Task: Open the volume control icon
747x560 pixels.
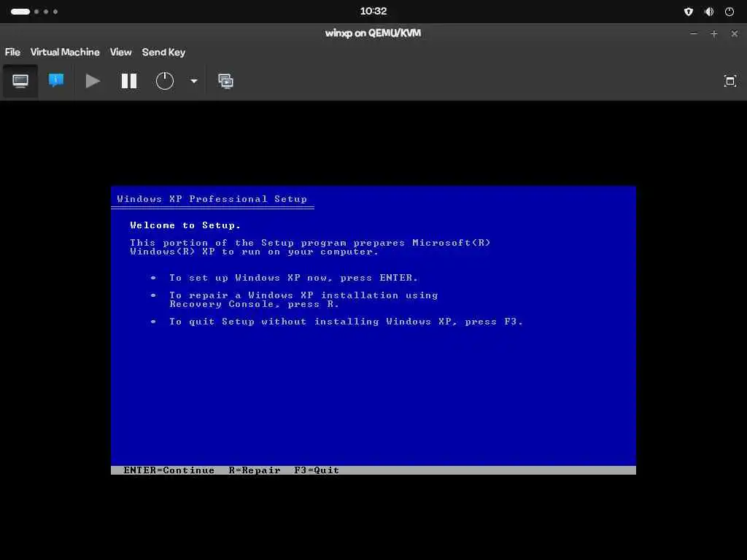Action: coord(709,12)
